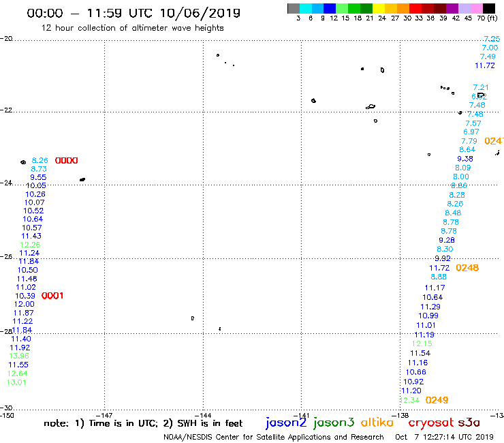504x443 pixels.
Task: Click the subtitle '12 hour collection of altimeter wave heights'
Action: click(x=132, y=28)
